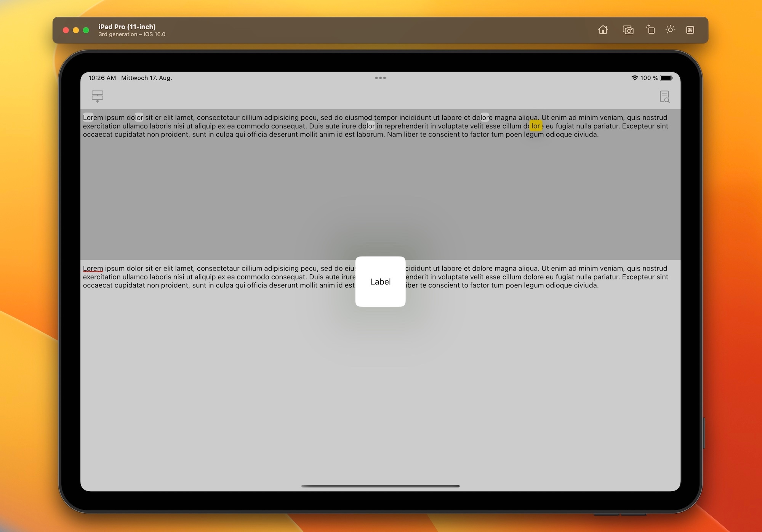
Task: Take a screenshot with the simulator camera icon
Action: (x=628, y=30)
